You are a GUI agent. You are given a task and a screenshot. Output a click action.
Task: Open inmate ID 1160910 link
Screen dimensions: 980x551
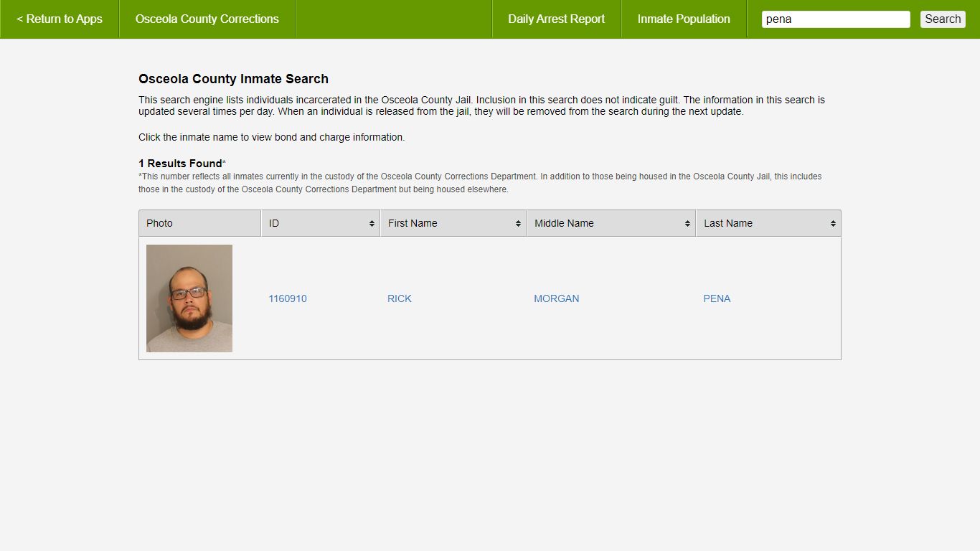(288, 298)
